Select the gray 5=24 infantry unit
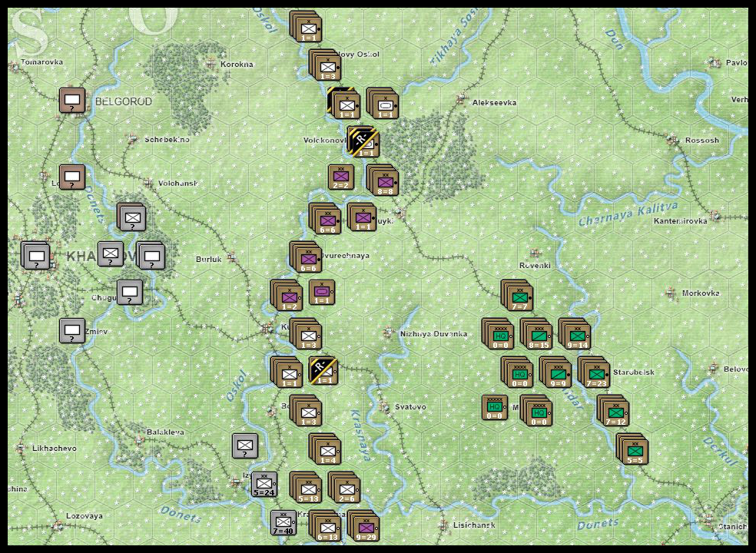This screenshot has width=756, height=553. [264, 485]
